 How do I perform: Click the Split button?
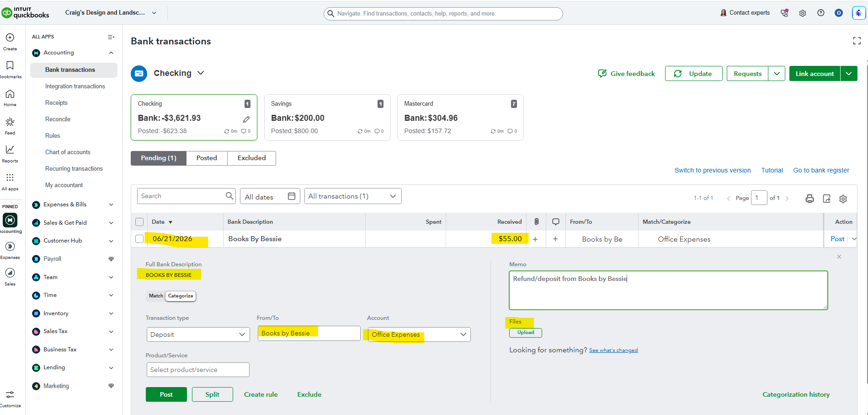213,394
